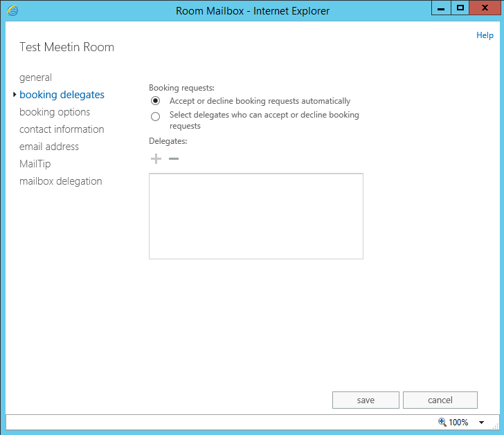Click the add delegate plus icon
This screenshot has width=504, height=435.
click(156, 158)
